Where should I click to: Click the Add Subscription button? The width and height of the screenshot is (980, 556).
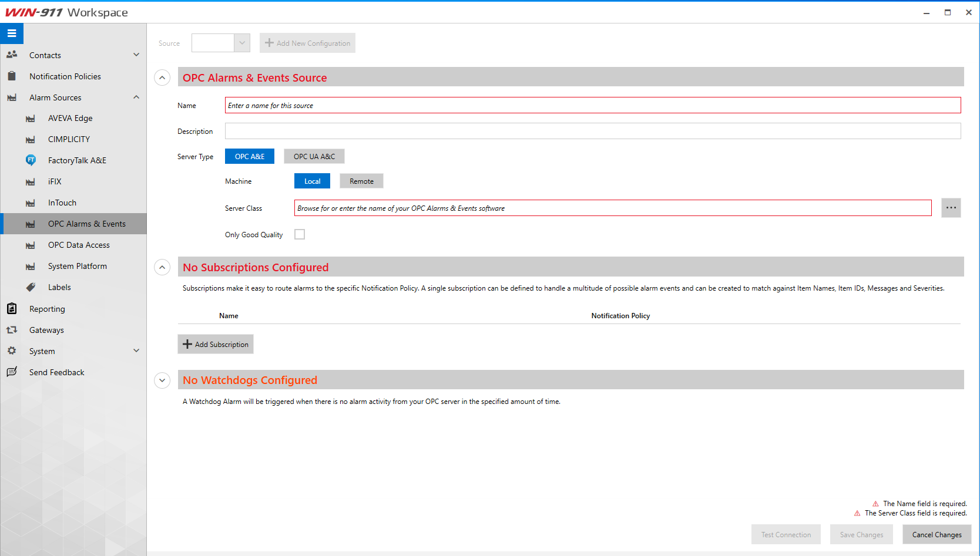click(x=216, y=344)
